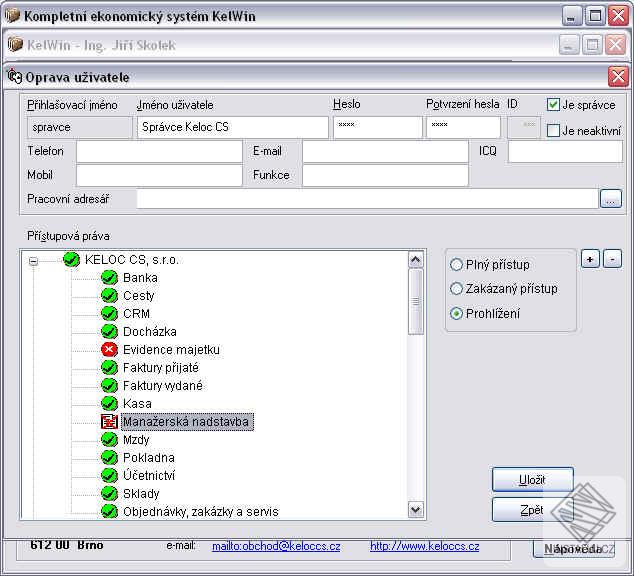Select the Plný přístup radio option
The height and width of the screenshot is (576, 634).
456,265
